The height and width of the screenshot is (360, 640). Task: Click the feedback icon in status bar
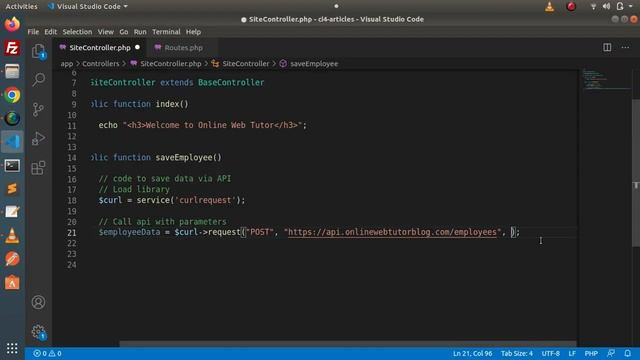(611, 353)
